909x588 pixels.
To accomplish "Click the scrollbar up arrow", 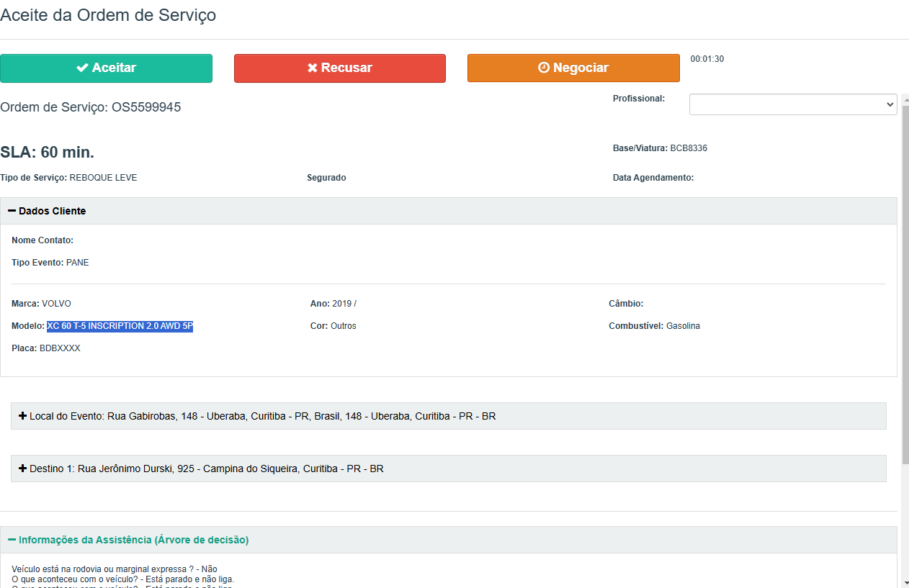I will [904, 99].
